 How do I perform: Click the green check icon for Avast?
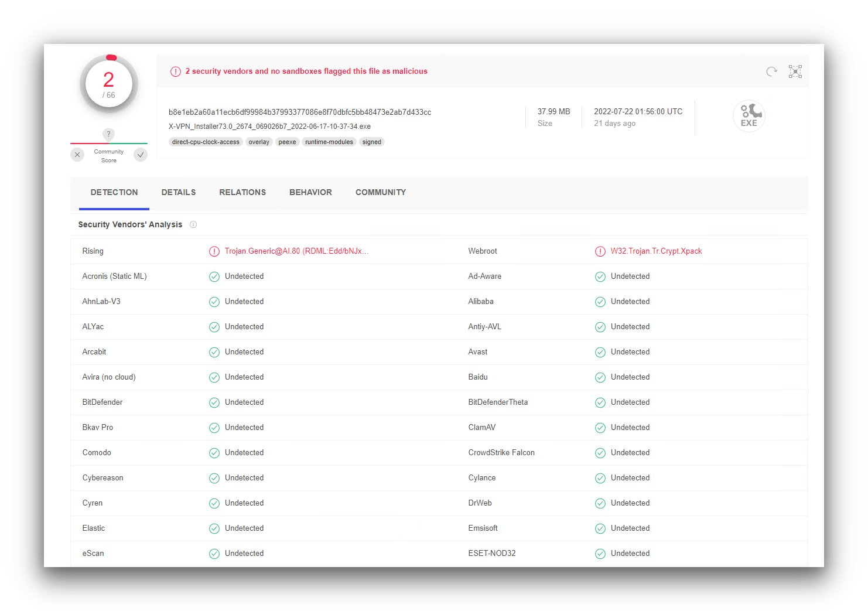[x=600, y=352]
